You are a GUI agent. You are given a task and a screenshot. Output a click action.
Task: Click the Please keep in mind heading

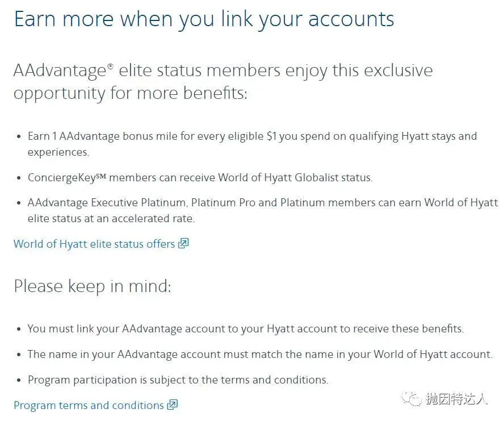(93, 286)
